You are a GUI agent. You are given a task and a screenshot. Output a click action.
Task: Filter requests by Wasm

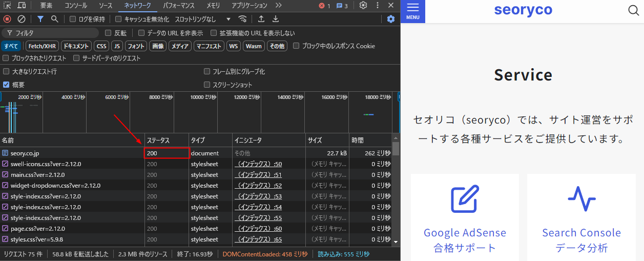point(254,46)
